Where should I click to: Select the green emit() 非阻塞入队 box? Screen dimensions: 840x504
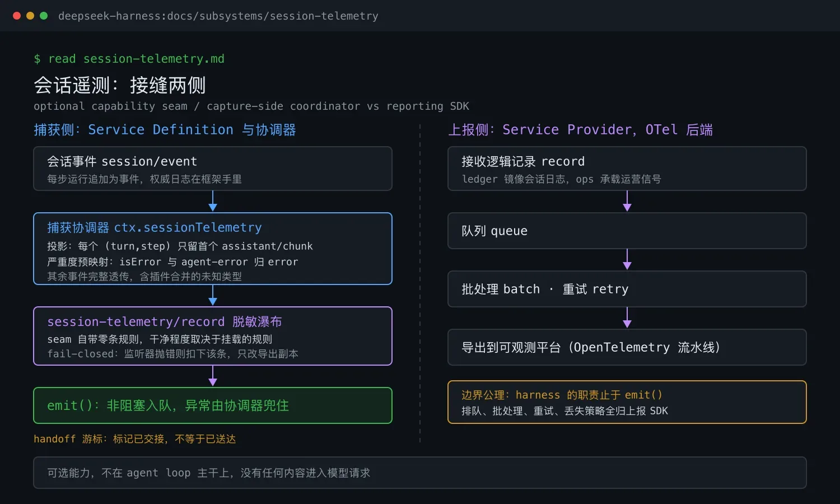pyautogui.click(x=213, y=405)
